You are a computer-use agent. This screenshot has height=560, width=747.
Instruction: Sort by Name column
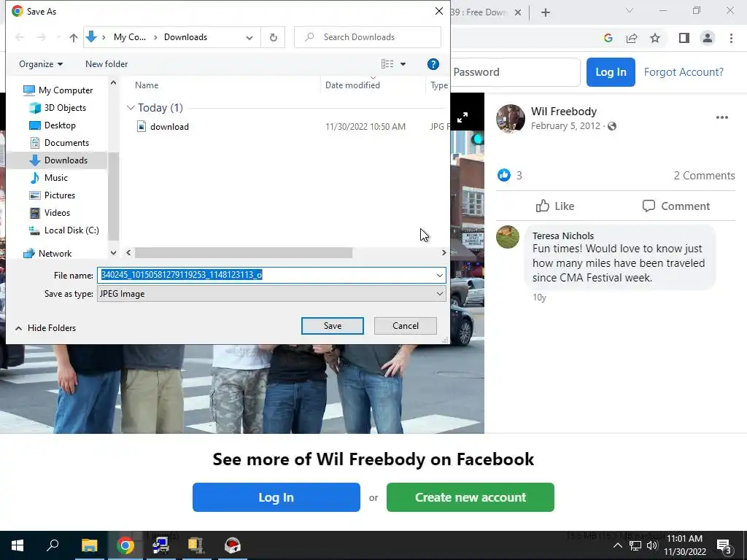tap(146, 85)
